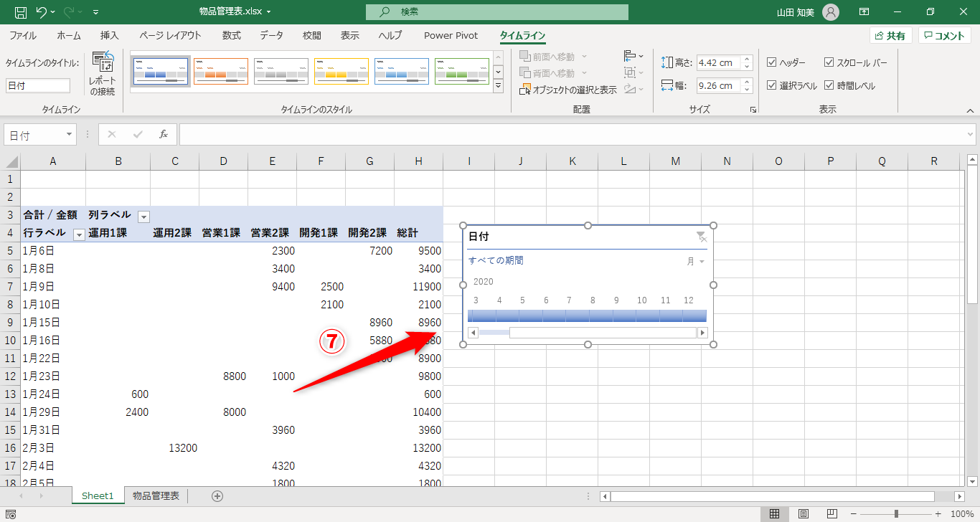Open the Align objects dropdown

(633, 56)
